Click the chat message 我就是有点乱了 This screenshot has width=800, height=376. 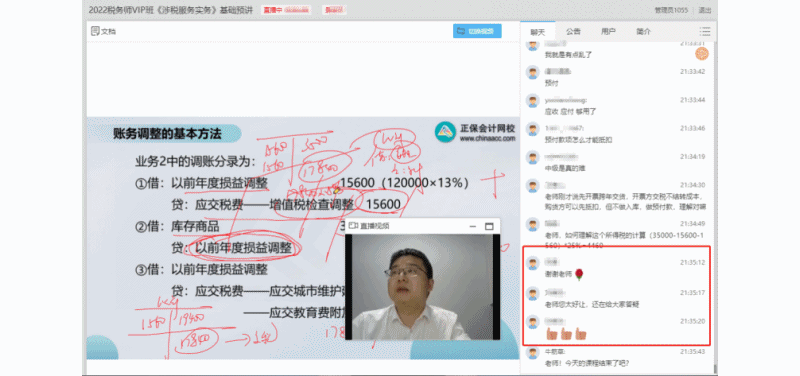[x=568, y=54]
